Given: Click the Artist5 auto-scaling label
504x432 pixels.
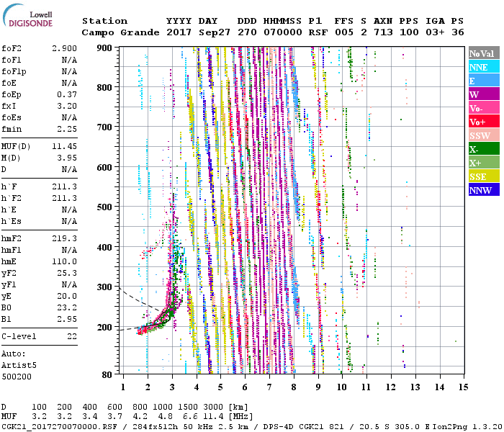Looking at the screenshot, I should [x=19, y=366].
